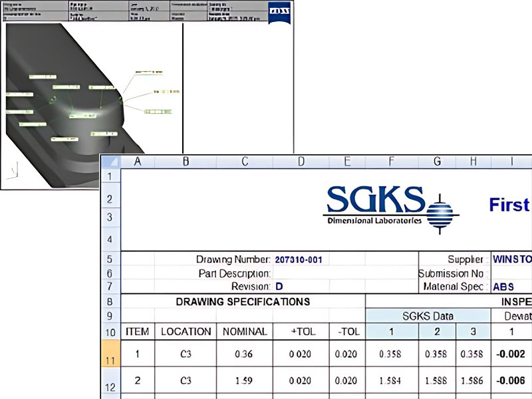
Task: Select row 11 header
Action: click(x=110, y=354)
